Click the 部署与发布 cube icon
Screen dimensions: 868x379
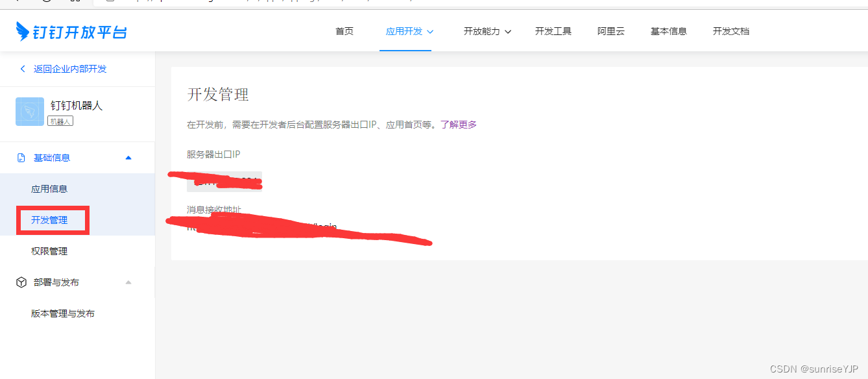coord(21,282)
